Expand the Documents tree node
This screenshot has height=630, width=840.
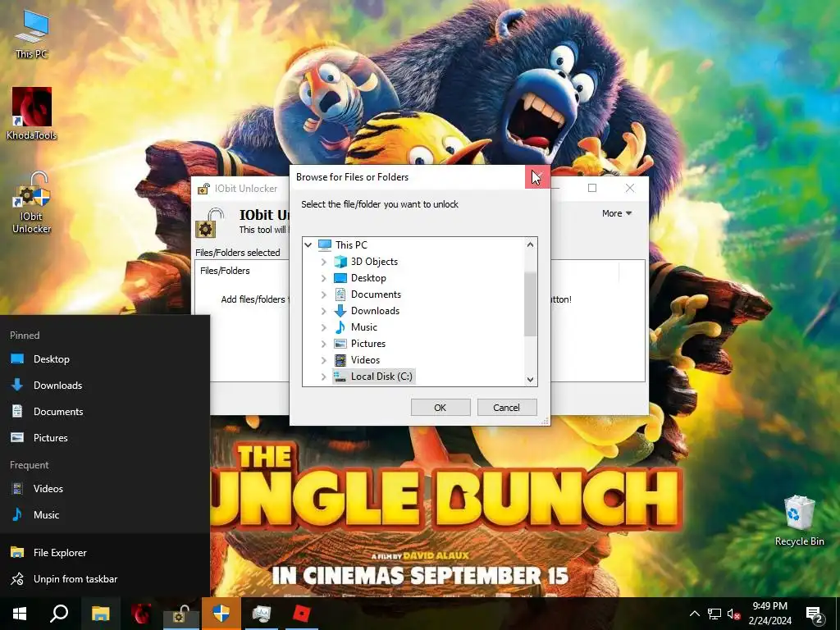point(323,294)
